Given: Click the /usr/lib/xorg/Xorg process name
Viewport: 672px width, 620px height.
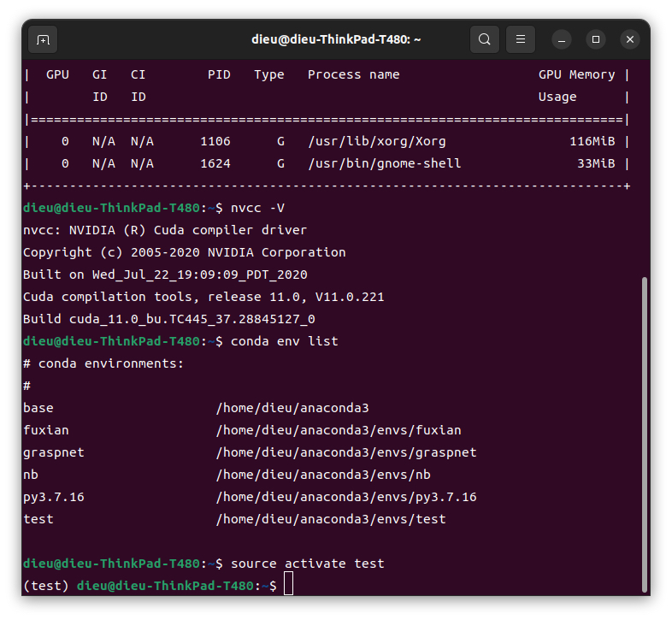Looking at the screenshot, I should (x=377, y=141).
